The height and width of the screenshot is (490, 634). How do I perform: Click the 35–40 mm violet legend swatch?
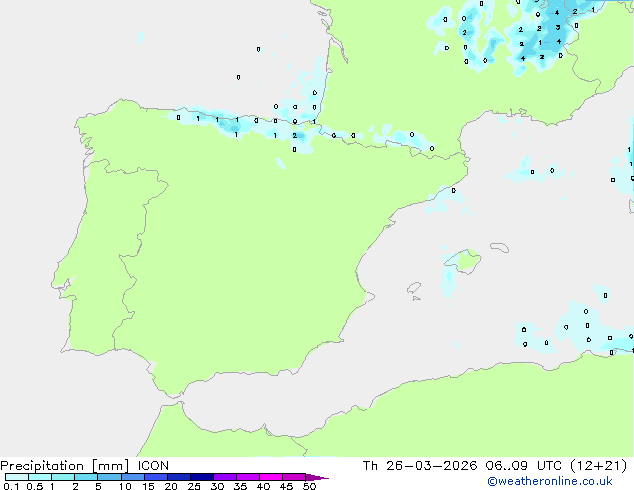point(247,477)
